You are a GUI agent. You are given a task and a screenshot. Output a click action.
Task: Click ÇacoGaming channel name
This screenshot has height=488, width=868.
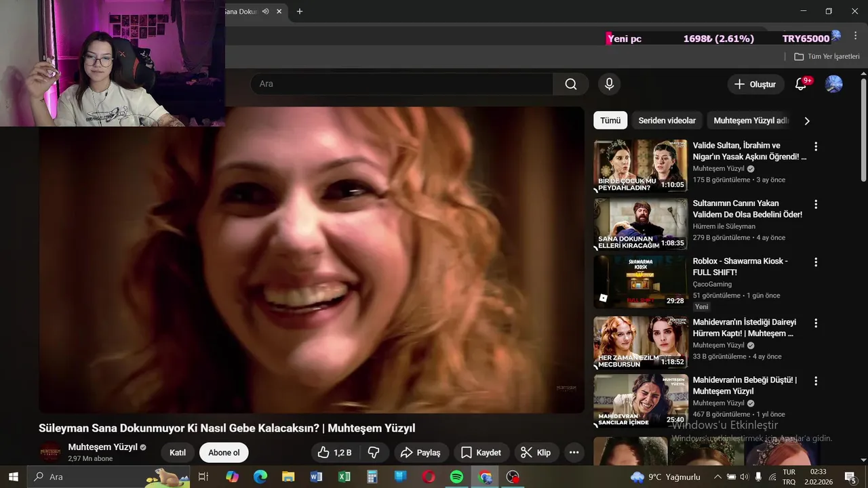point(712,285)
